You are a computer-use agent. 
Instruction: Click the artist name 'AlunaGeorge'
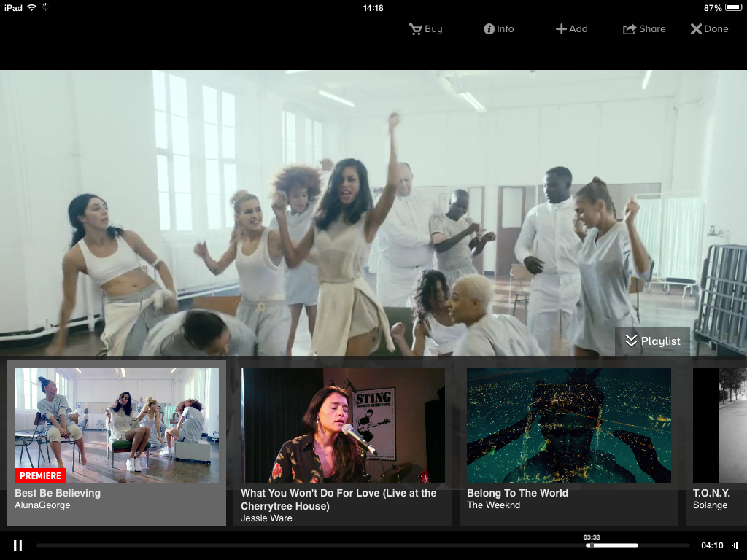tap(42, 505)
